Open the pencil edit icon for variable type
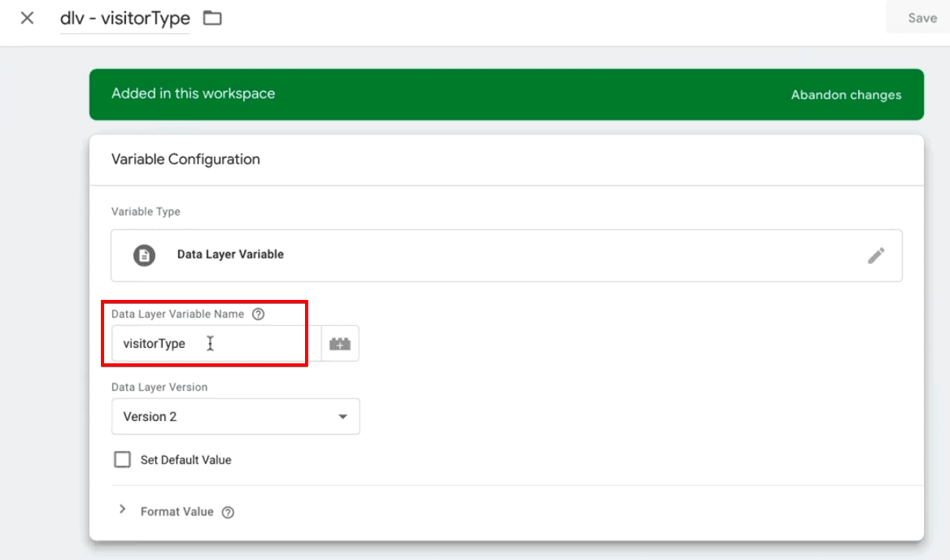Screen dimensions: 950x560 click(877, 254)
